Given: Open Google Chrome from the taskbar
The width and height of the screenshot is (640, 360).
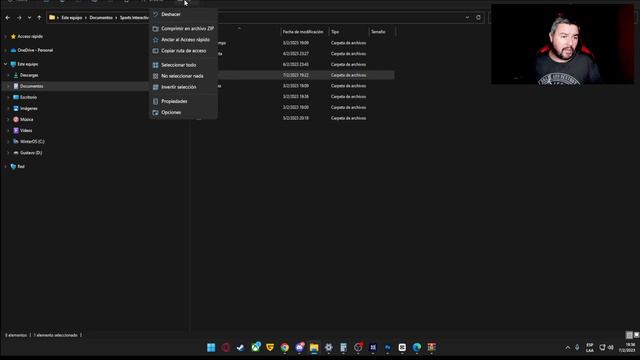Looking at the screenshot, I should pyautogui.click(x=284, y=347).
